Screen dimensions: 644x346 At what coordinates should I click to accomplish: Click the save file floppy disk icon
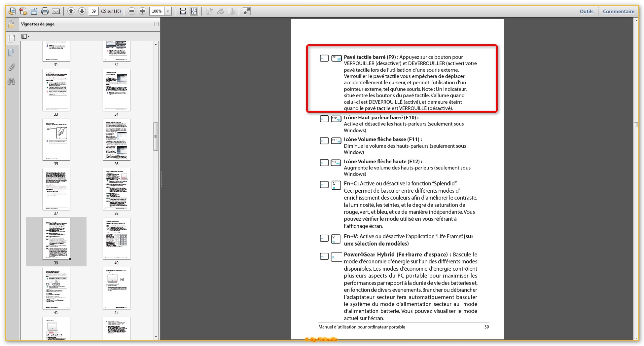pyautogui.click(x=34, y=11)
